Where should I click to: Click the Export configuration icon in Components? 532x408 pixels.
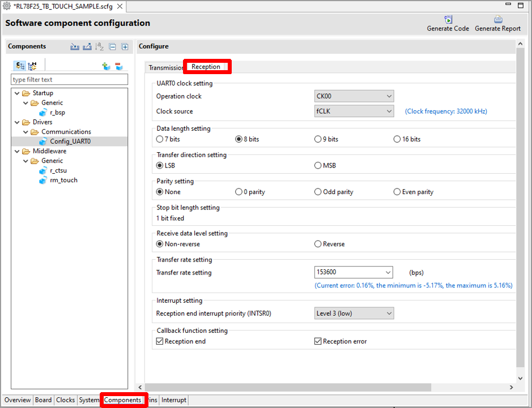tap(87, 47)
